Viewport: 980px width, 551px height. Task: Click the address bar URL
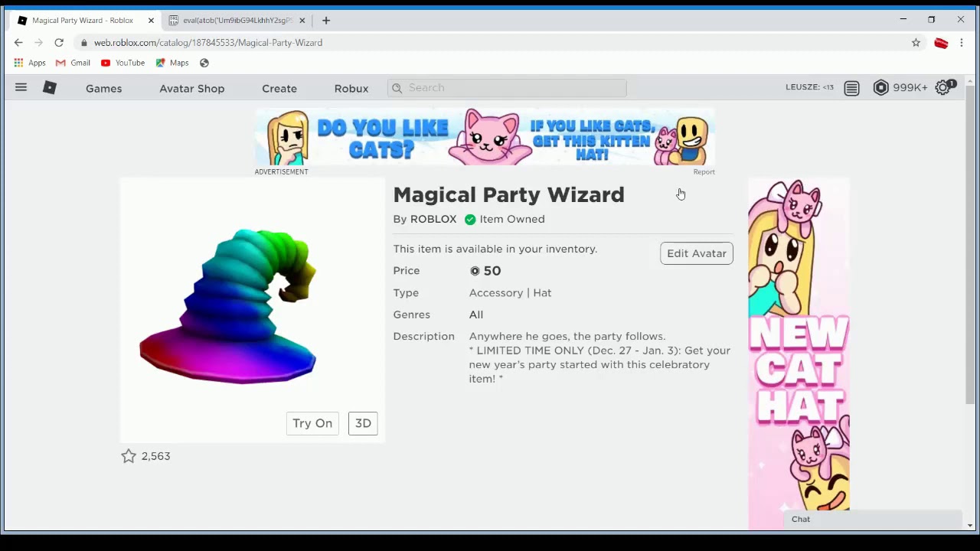(x=208, y=43)
